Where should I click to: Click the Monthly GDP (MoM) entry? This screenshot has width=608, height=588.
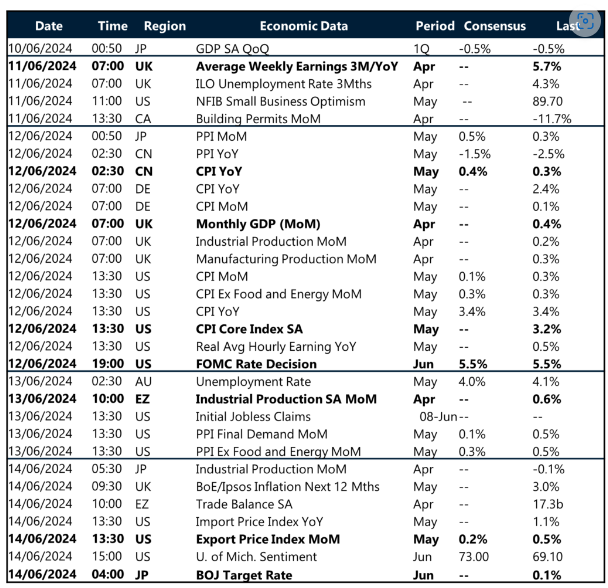pyautogui.click(x=257, y=223)
